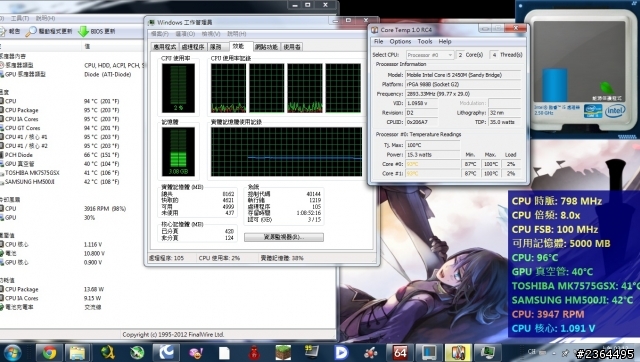Click the green BIOS update arrow icon
This screenshot has width=640, height=362.
83,31
